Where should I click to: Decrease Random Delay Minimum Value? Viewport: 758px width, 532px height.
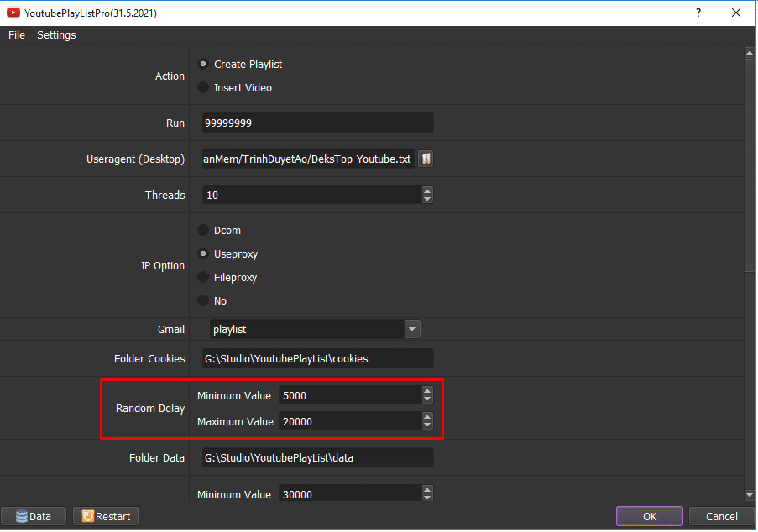click(427, 399)
